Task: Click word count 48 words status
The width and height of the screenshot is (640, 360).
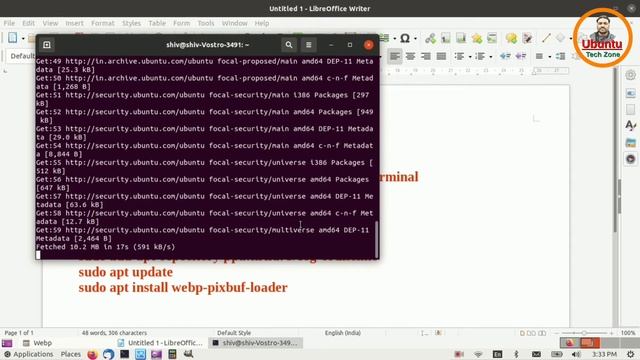Action: tap(114, 333)
